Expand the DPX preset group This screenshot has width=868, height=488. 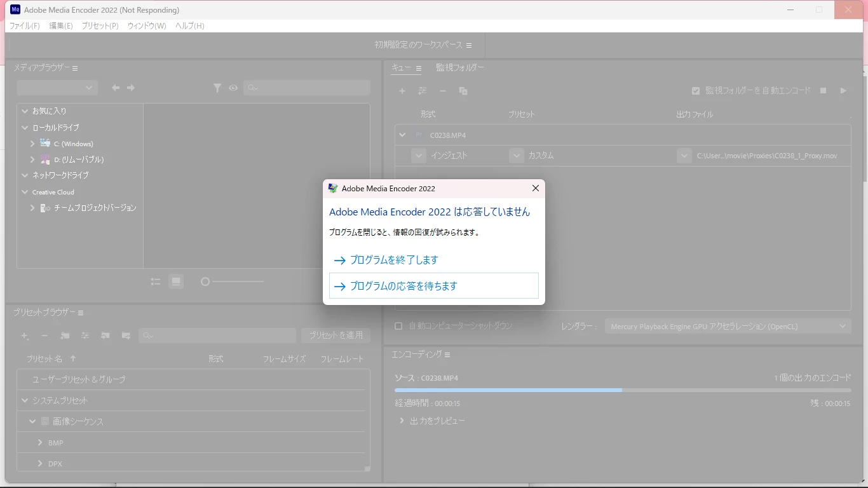pyautogui.click(x=40, y=464)
